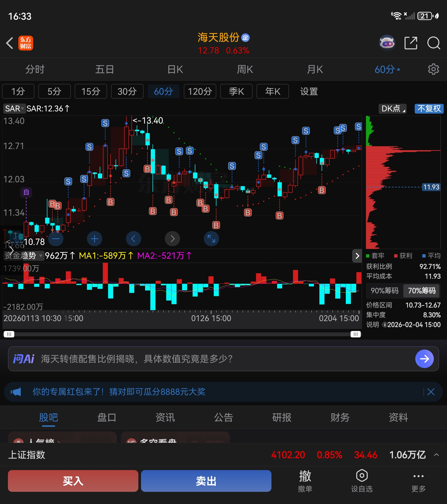Screen dimensions: 447x504
Task: Open the DK点 dropdown
Action: [x=392, y=109]
